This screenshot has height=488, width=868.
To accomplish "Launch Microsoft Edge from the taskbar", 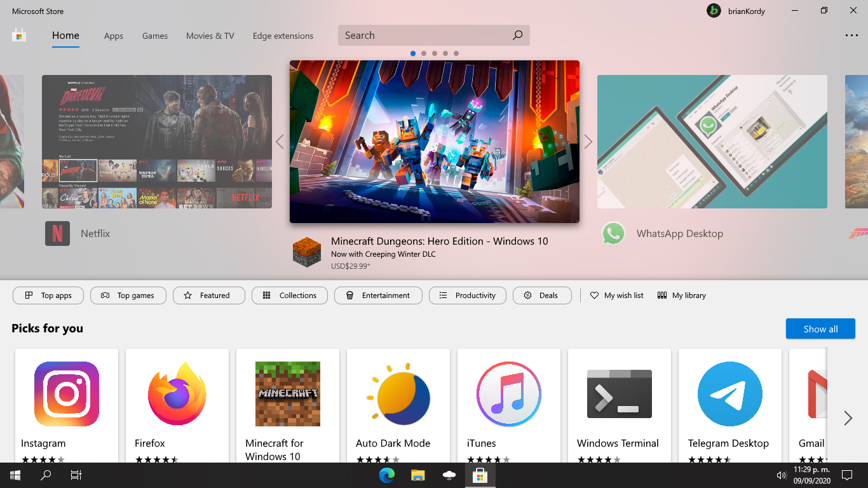I will coord(387,475).
